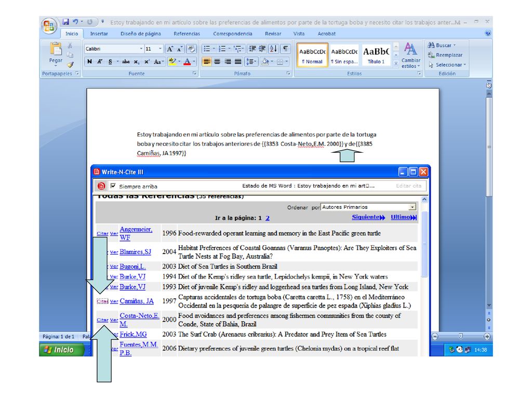This screenshot has width=532, height=399.
Task: Click the text highlight color button
Action: click(x=172, y=61)
